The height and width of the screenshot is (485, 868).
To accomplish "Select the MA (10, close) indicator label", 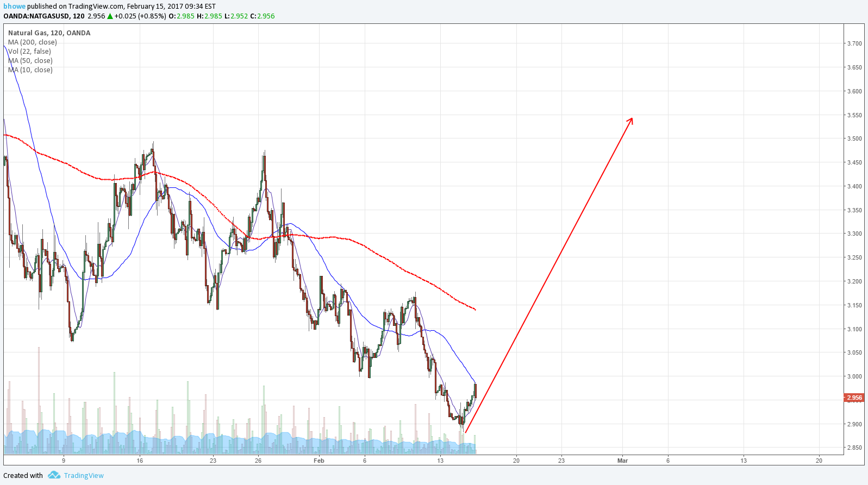I will coord(30,70).
